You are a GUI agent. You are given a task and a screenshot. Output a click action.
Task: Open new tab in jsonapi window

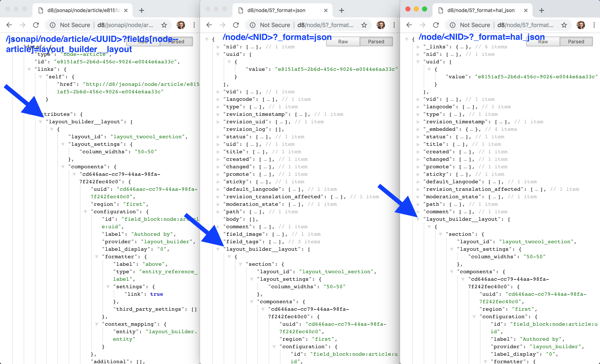click(141, 10)
